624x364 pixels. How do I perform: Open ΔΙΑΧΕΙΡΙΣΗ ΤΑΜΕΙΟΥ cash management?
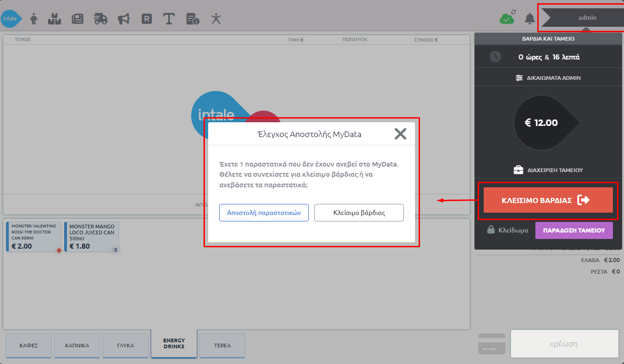click(548, 170)
